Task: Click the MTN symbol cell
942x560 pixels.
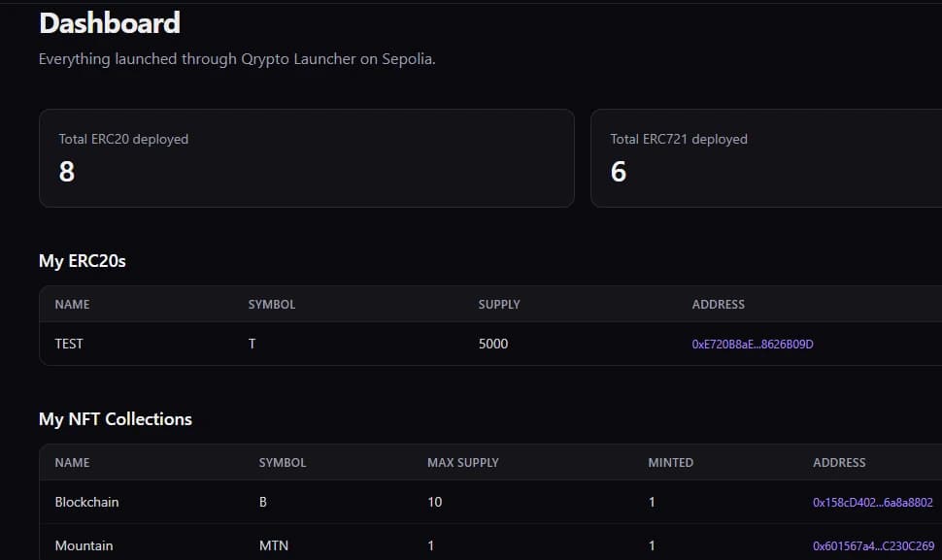Action: tap(273, 545)
